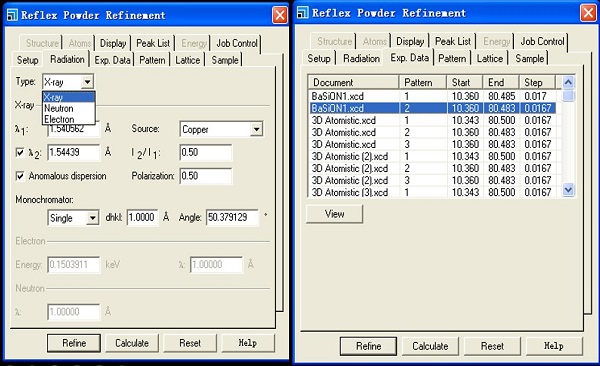Open Sample tab in right window
The height and width of the screenshot is (366, 600).
(x=530, y=59)
